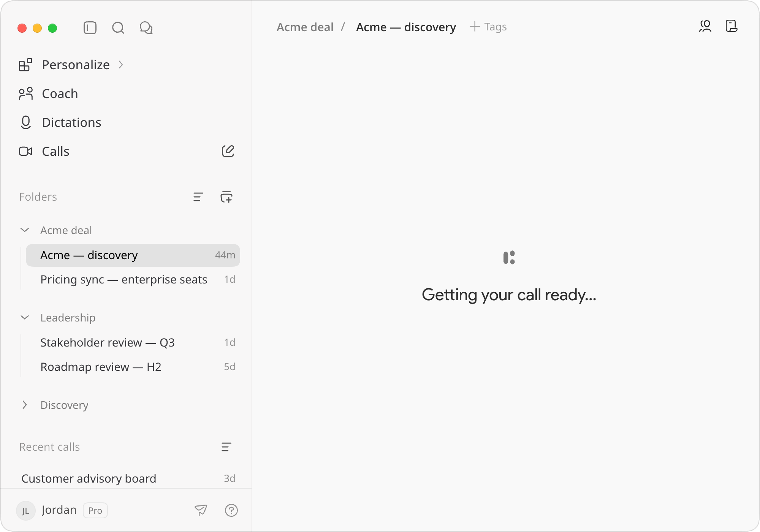Viewport: 760px width, 532px height.
Task: Sort folders using the filter icon
Action: (198, 197)
